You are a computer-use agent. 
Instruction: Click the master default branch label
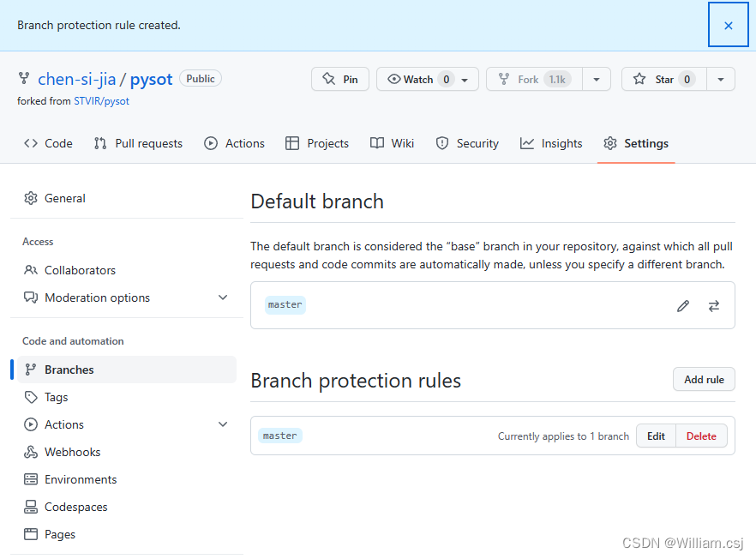[285, 305]
